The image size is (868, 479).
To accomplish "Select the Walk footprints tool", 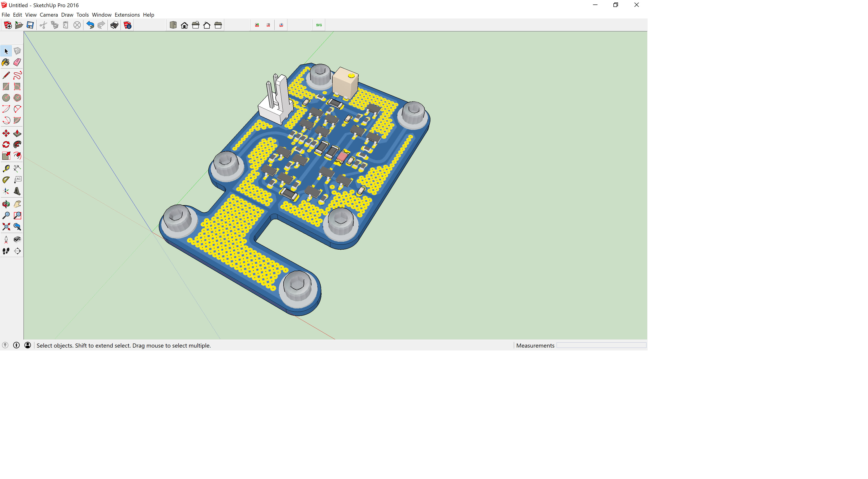I will [x=6, y=251].
